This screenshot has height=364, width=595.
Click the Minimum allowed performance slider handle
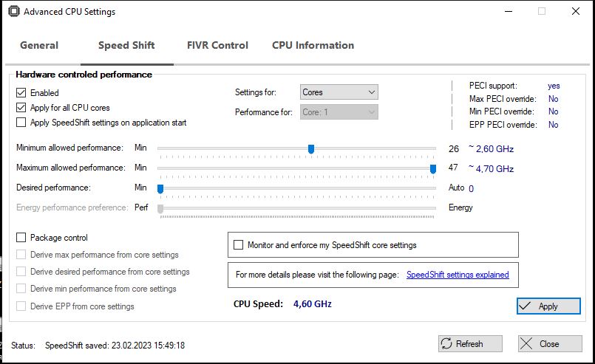[311, 149]
